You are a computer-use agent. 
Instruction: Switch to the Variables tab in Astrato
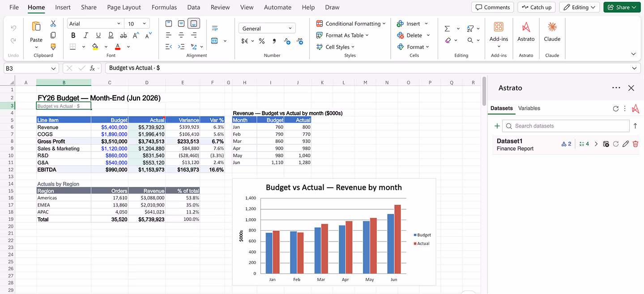click(x=529, y=108)
